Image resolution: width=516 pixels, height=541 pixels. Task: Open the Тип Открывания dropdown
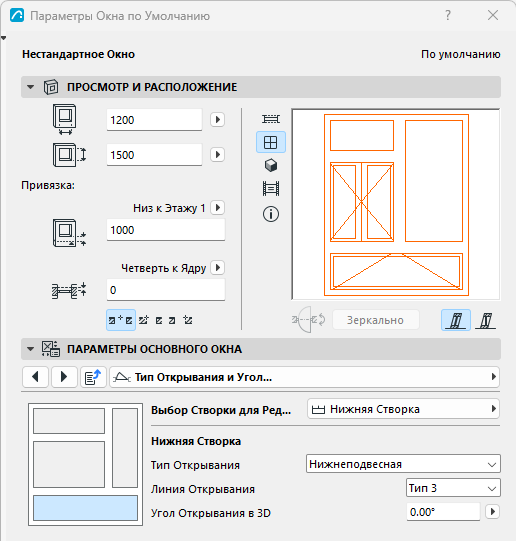click(x=403, y=464)
